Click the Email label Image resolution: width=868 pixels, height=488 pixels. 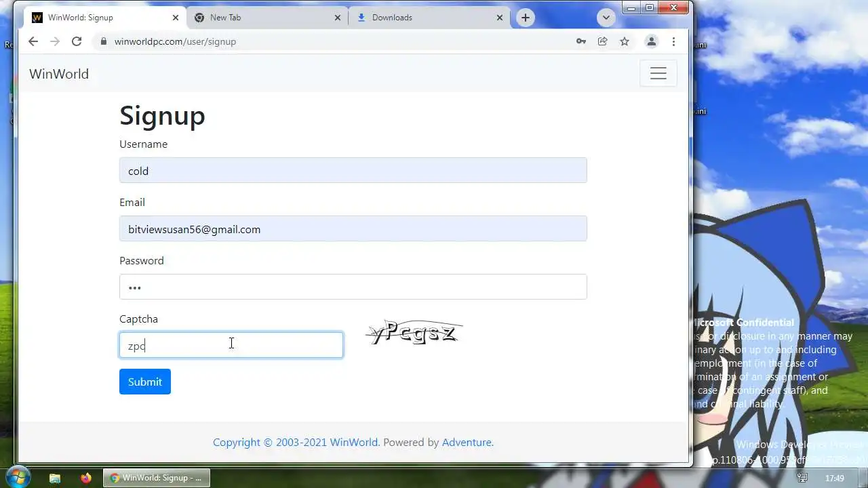coord(132,203)
